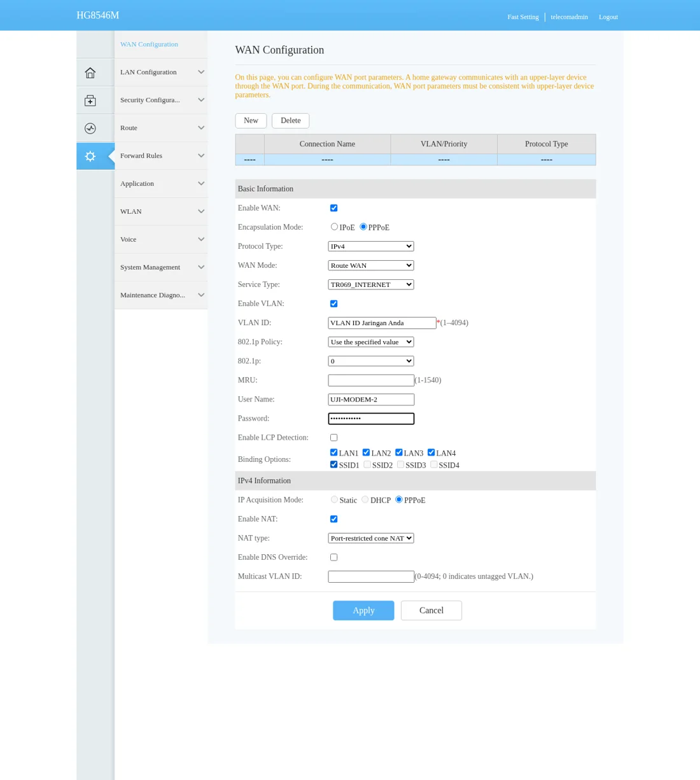The width and height of the screenshot is (700, 780).
Task: Open the gear advanced settings icon
Action: coord(90,157)
